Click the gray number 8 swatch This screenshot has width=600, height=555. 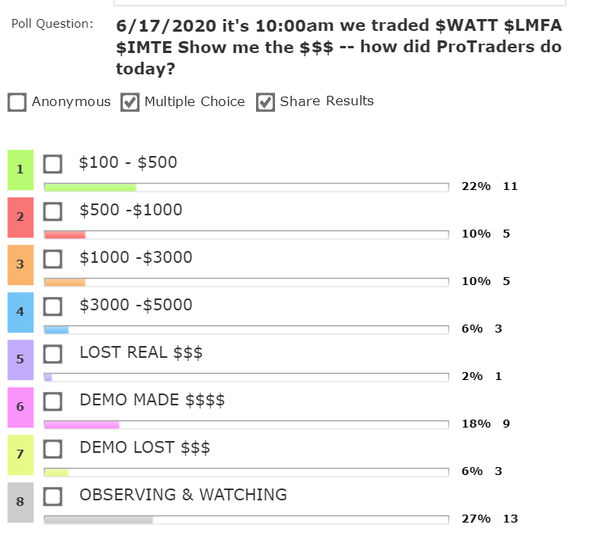20,502
